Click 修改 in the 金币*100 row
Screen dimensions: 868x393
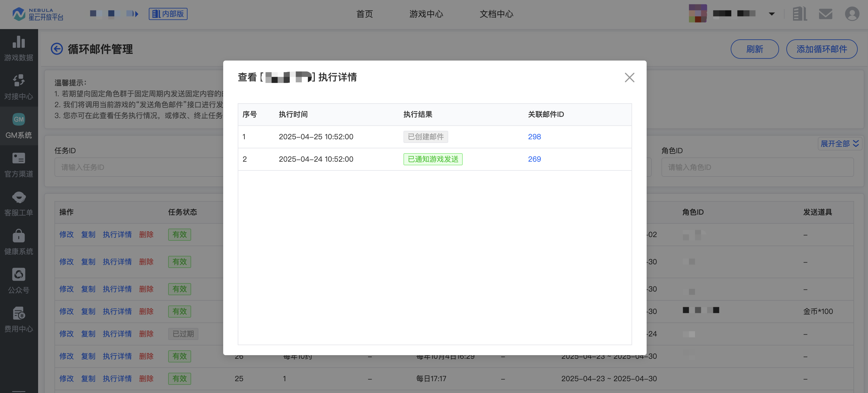tap(66, 311)
